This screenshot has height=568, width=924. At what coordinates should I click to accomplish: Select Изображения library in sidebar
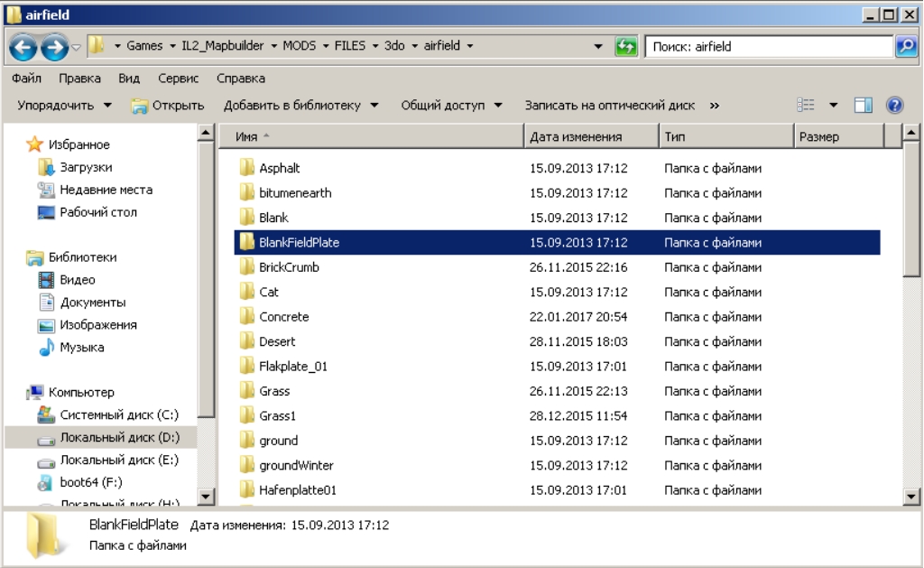(x=98, y=325)
